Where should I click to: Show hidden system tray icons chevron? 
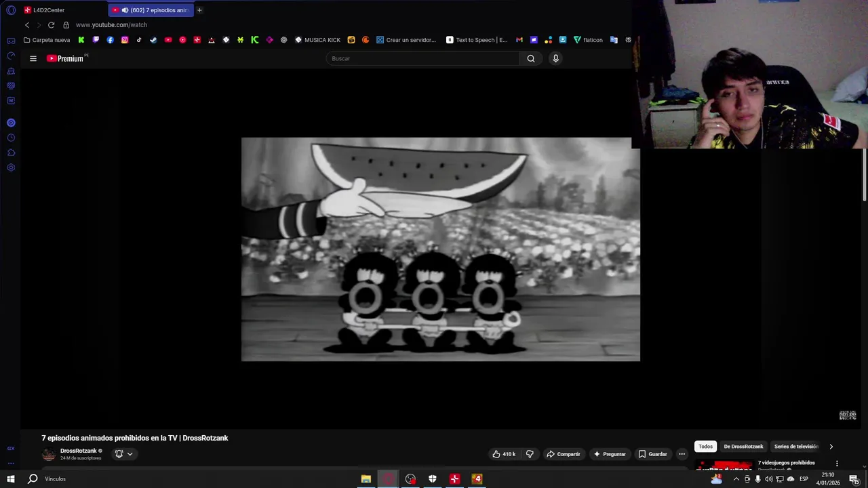point(736,479)
